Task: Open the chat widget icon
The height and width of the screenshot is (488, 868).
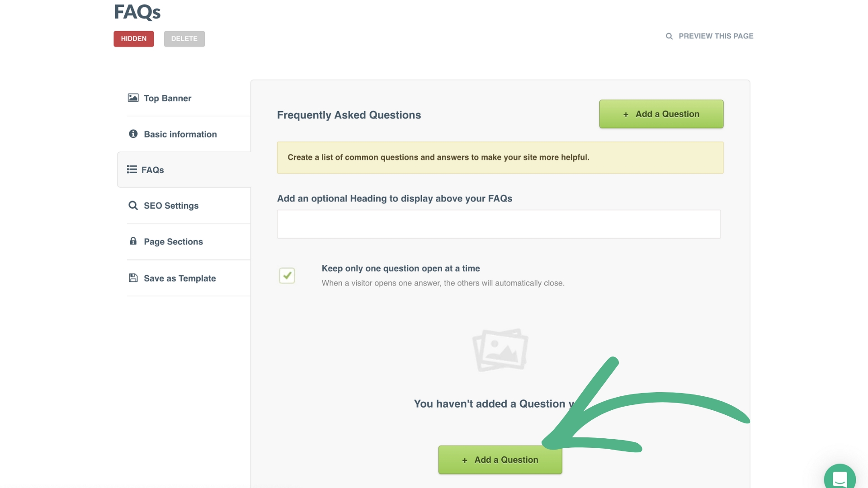Action: [840, 478]
